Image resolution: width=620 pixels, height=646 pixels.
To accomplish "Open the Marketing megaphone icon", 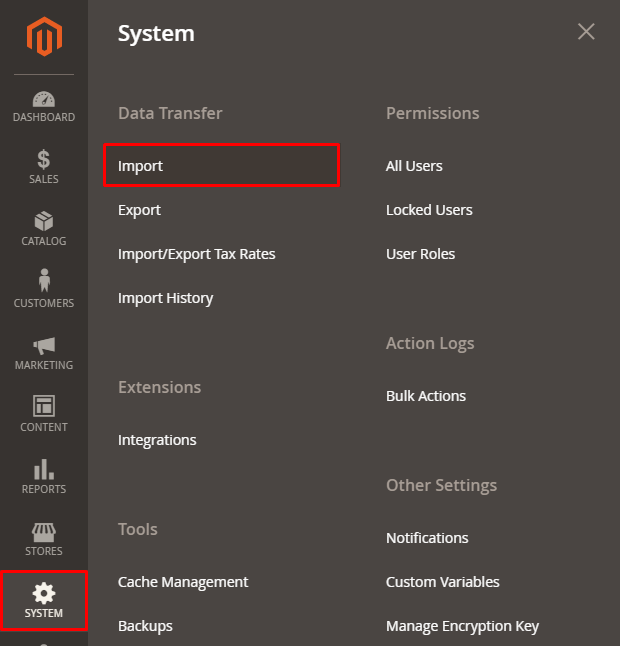I will click(43, 345).
